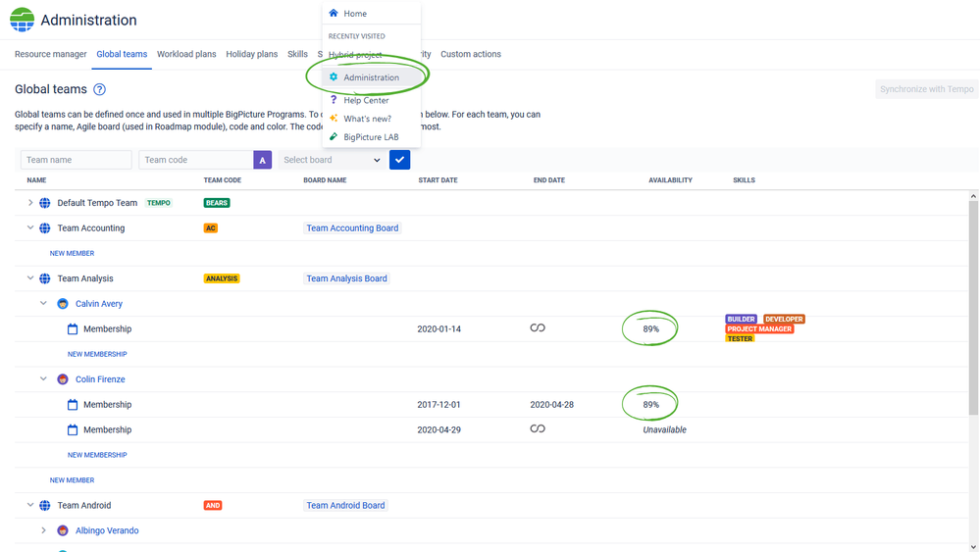Select What's new? menu entry
Screen dimensions: 980x552
tap(371, 119)
